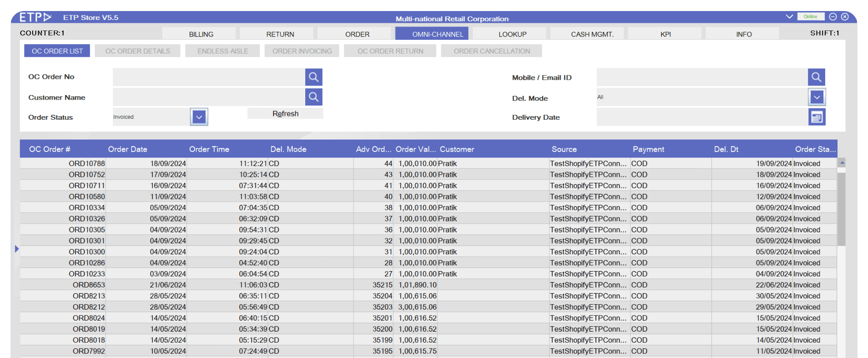Screen dimensions: 868x358
Task: Switch to the BILLING tab
Action: tap(201, 34)
